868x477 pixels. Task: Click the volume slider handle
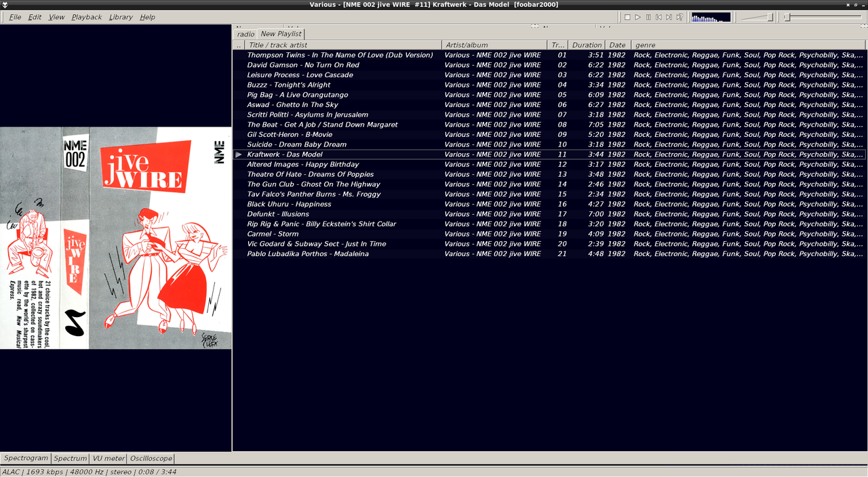[x=770, y=17]
